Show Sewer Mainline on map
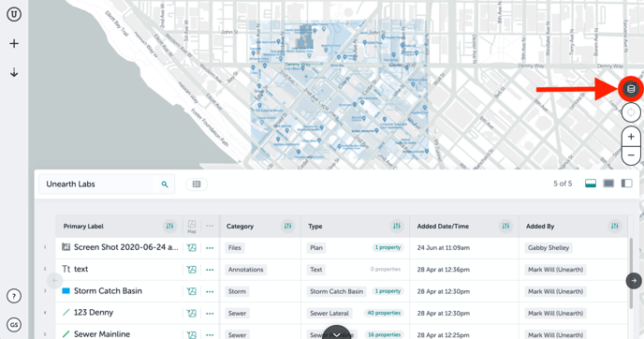 click(x=191, y=334)
